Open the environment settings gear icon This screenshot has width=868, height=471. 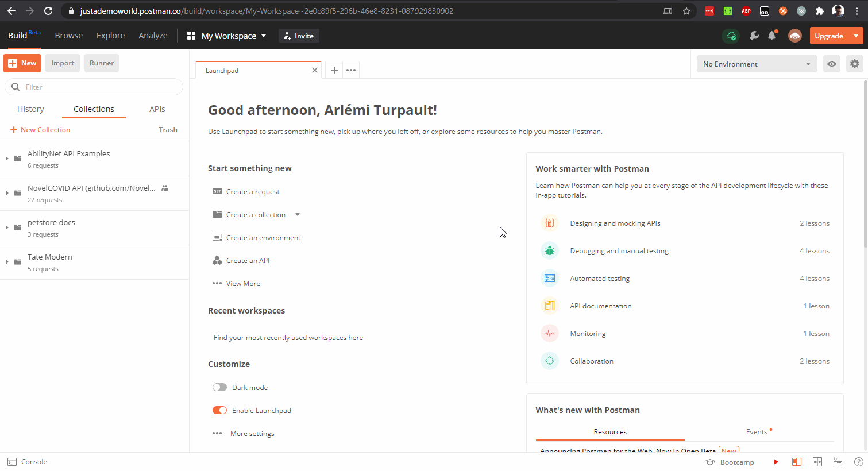[x=855, y=64]
